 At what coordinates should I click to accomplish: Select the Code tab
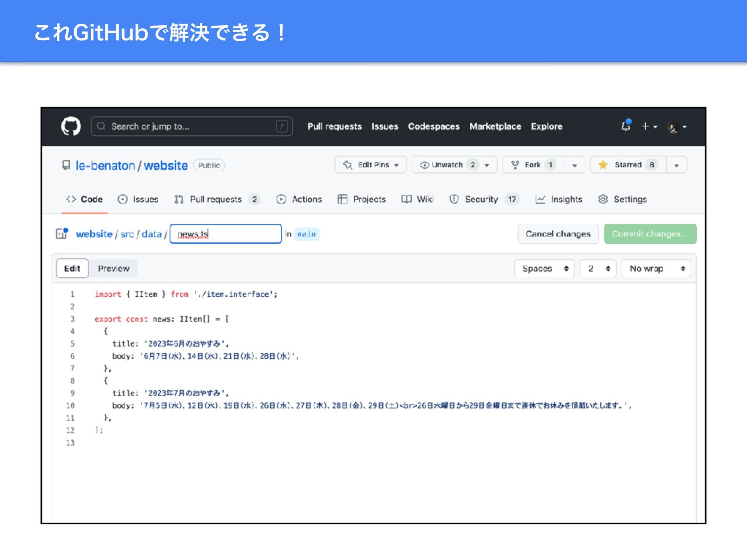[x=84, y=199]
